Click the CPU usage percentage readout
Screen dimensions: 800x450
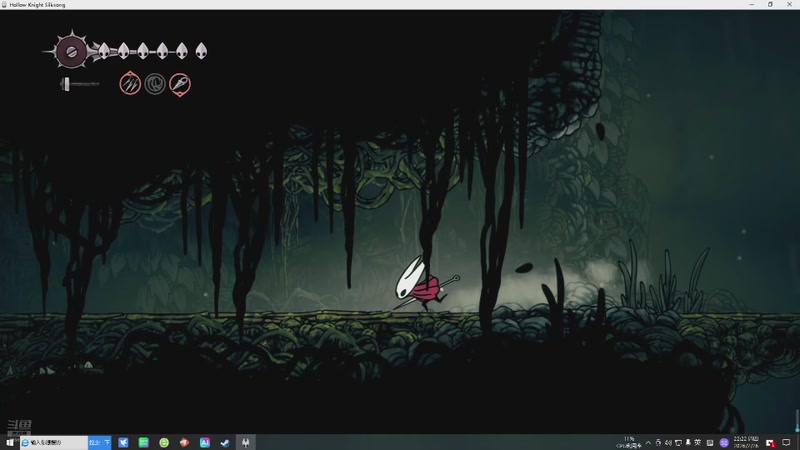coord(629,442)
